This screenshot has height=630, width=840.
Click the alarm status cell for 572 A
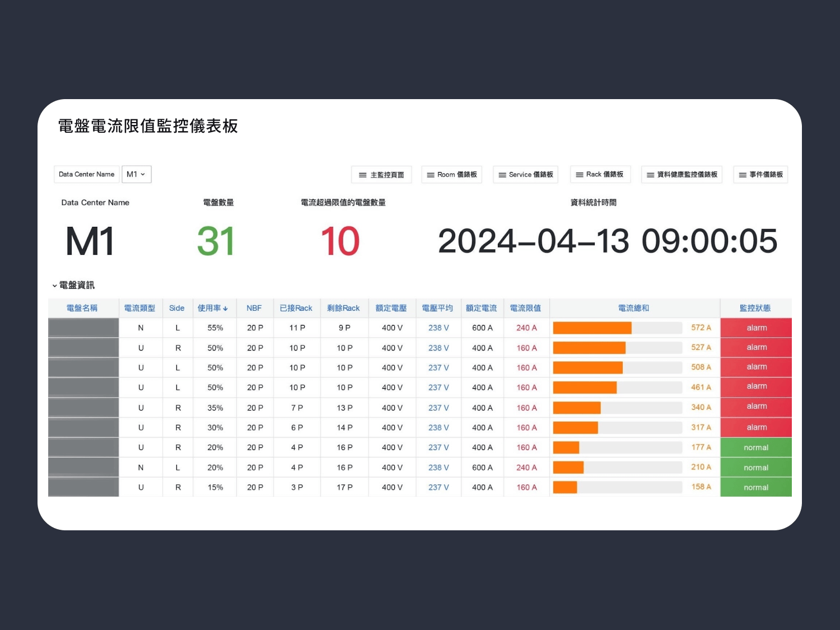(x=756, y=328)
